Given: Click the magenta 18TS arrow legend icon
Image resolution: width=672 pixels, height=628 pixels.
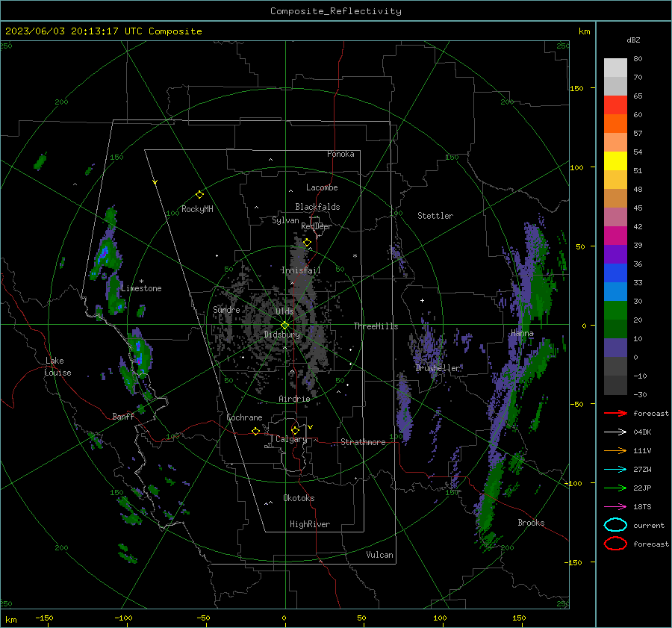Looking at the screenshot, I should click(x=615, y=507).
